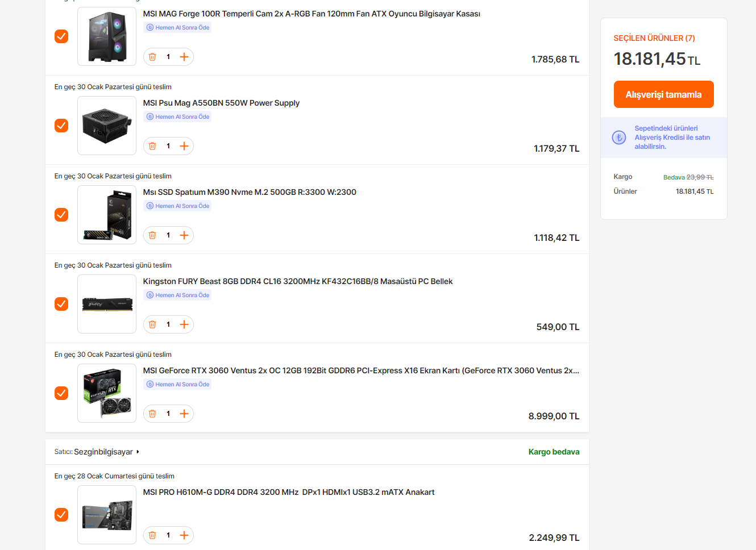Viewport: 756px width, 550px height.
Task: Uncheck the MSI GeForce RTX 3060 item
Action: [x=61, y=393]
